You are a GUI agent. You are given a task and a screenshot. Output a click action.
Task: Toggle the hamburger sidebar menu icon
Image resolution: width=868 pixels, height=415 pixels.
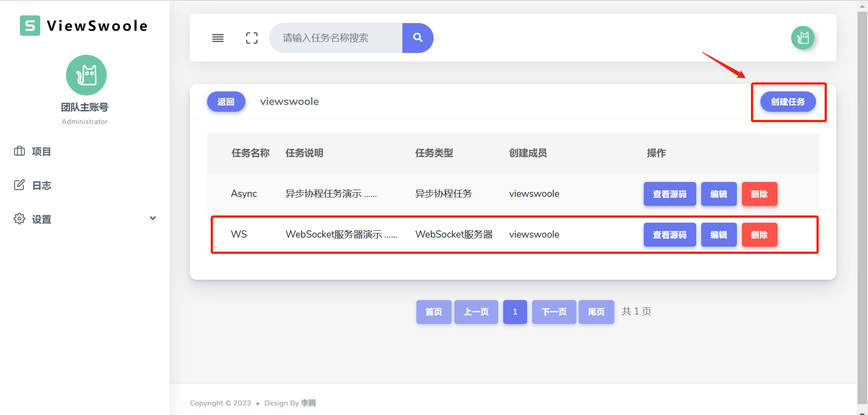click(218, 38)
